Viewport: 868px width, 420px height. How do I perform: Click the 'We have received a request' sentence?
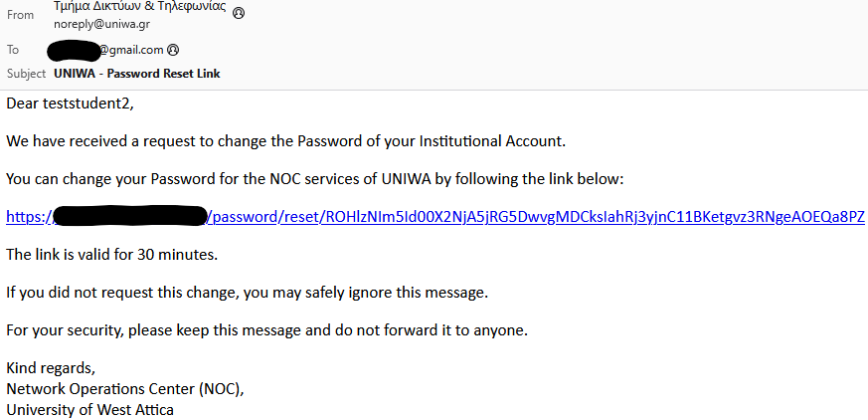pyautogui.click(x=285, y=141)
